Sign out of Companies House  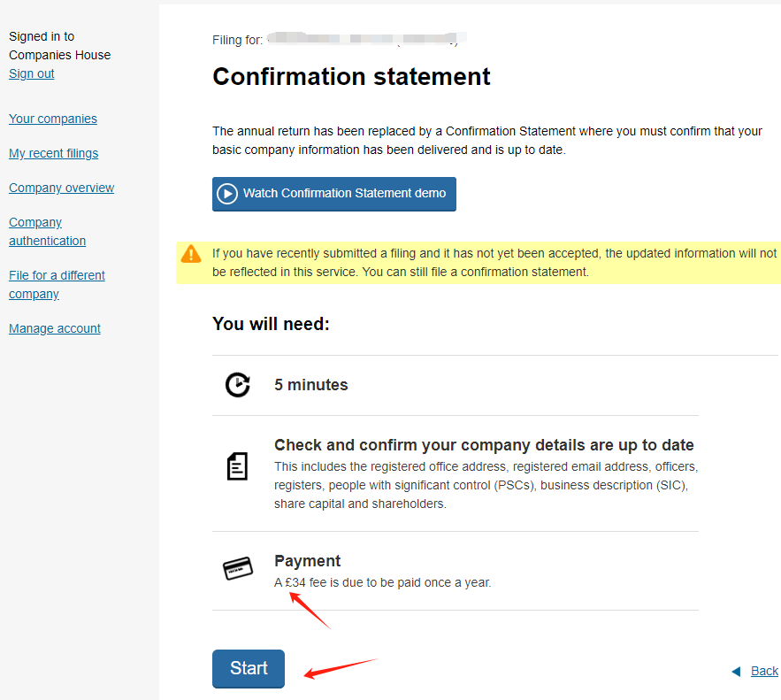click(31, 73)
